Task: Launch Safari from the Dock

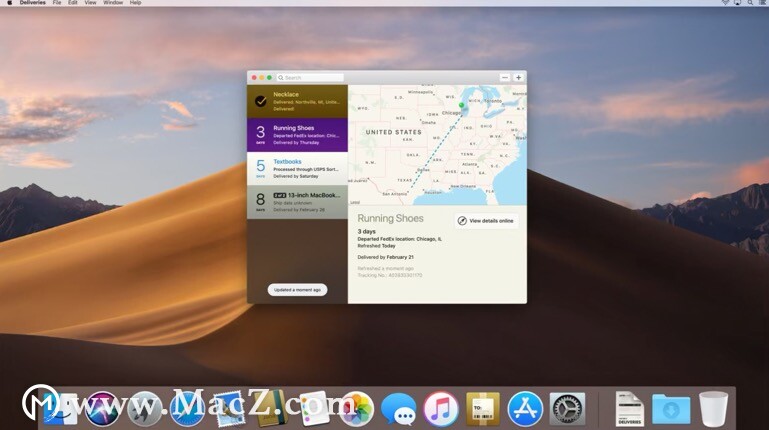Action: pyautogui.click(x=187, y=408)
